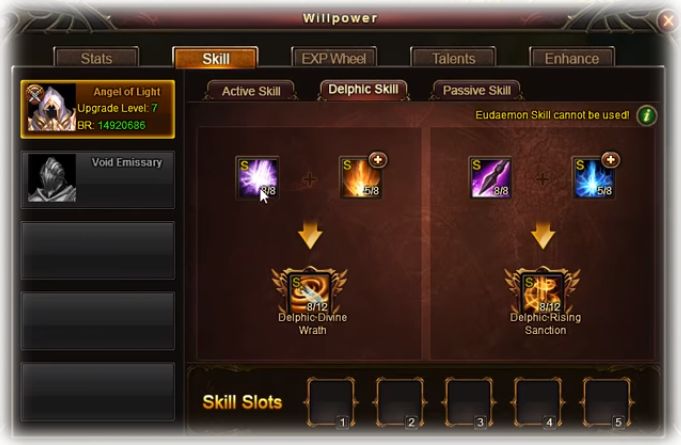Open the green info icon

click(647, 116)
